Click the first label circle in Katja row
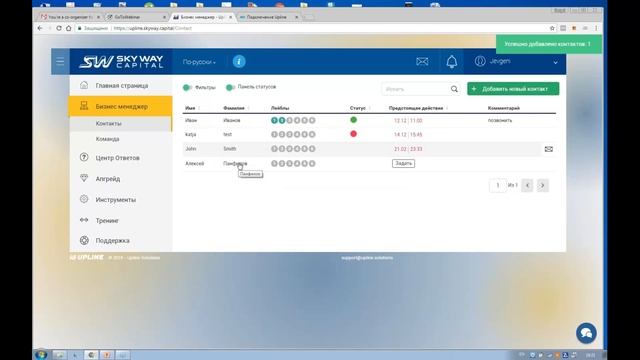 pos(274,134)
